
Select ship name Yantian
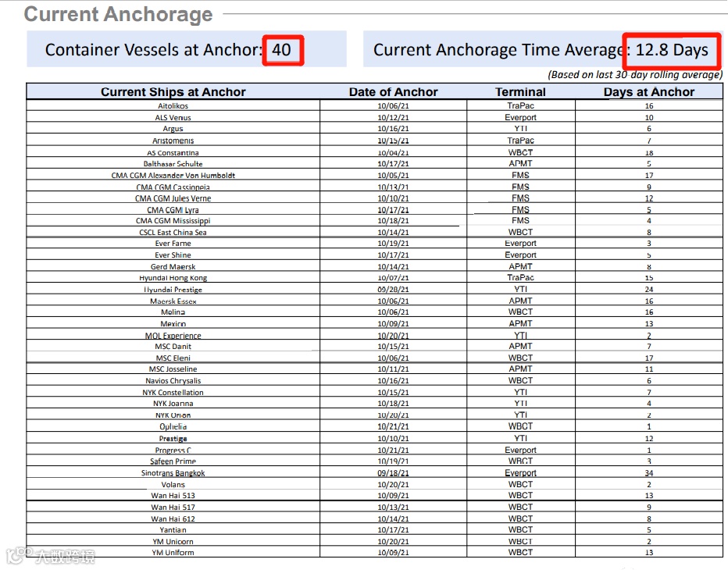[x=173, y=529]
